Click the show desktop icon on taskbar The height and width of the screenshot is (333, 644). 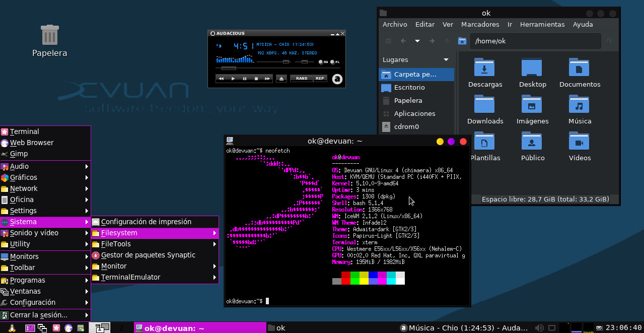click(30, 328)
